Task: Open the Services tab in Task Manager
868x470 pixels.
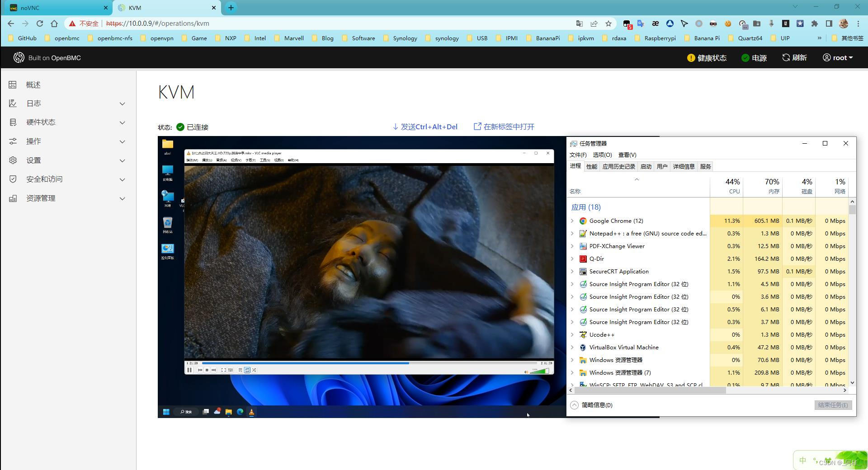Action: pyautogui.click(x=705, y=167)
